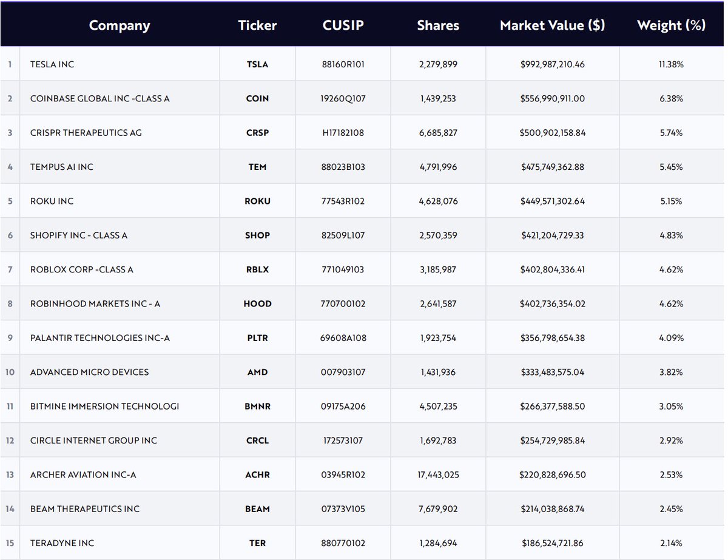Viewport: 728px width, 560px height.
Task: Open the TSLA ticker link
Action: coord(257,64)
